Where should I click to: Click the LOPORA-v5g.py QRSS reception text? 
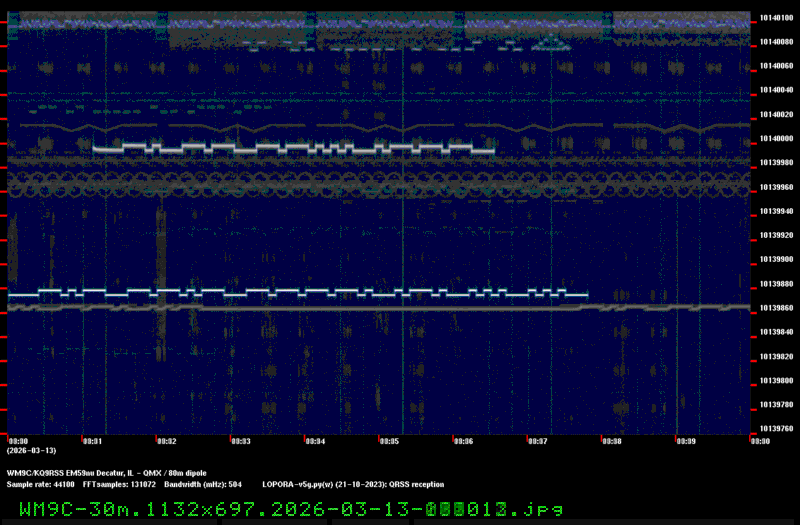point(353,484)
